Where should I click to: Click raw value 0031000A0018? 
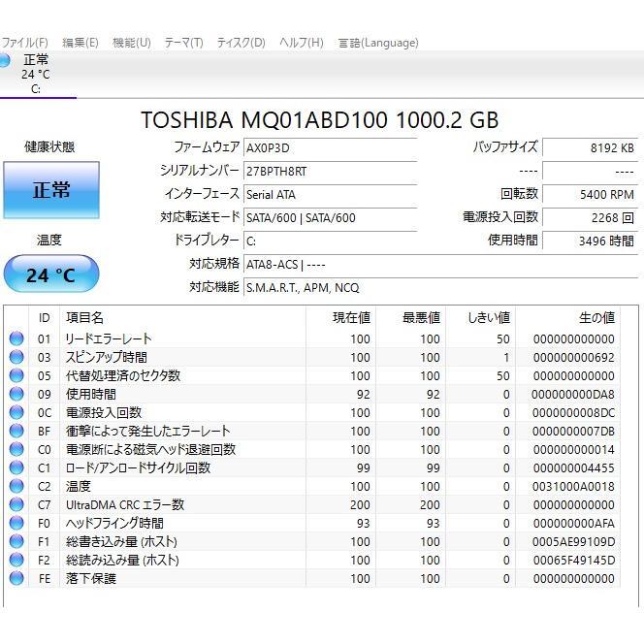(x=573, y=486)
